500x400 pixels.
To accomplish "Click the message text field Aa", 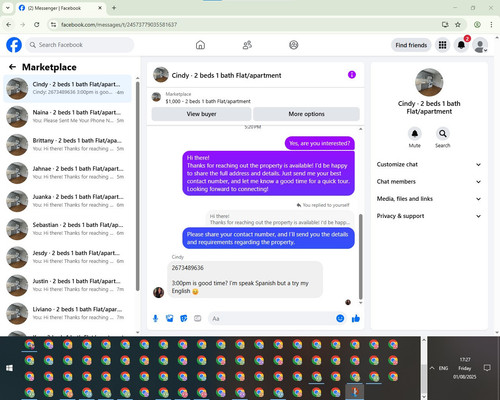I will [272, 319].
